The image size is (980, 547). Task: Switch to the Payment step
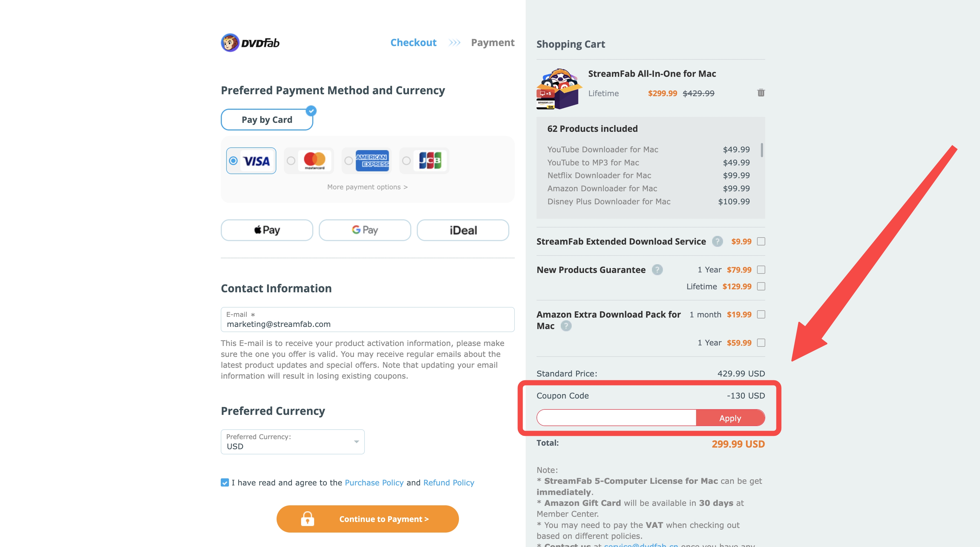click(493, 42)
